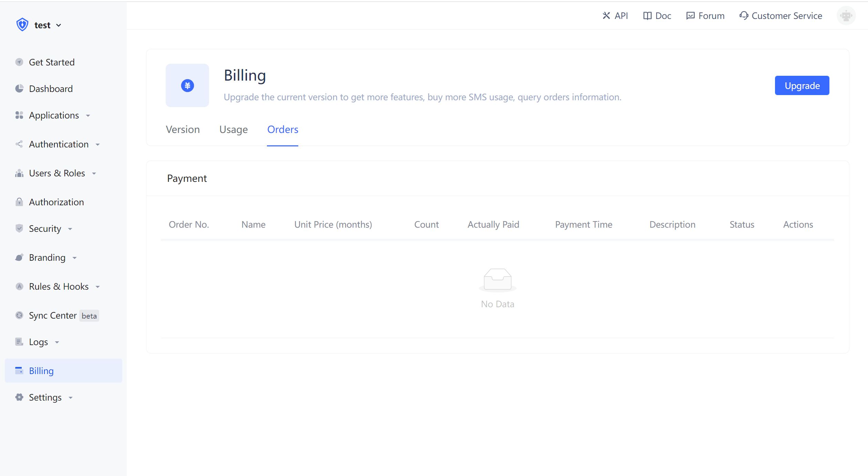Click the Upgrade button
The image size is (868, 476).
pos(802,85)
